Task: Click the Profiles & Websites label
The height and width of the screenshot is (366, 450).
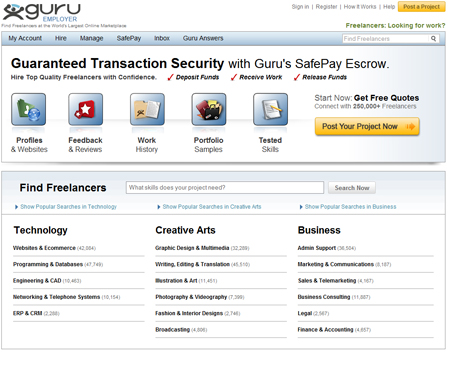Action: (29, 145)
